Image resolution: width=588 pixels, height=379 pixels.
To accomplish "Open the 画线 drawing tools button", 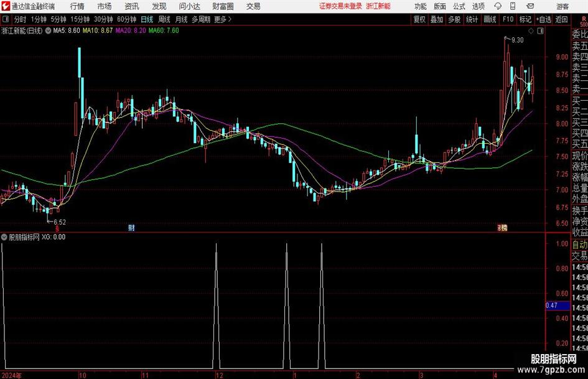I will pyautogui.click(x=490, y=19).
